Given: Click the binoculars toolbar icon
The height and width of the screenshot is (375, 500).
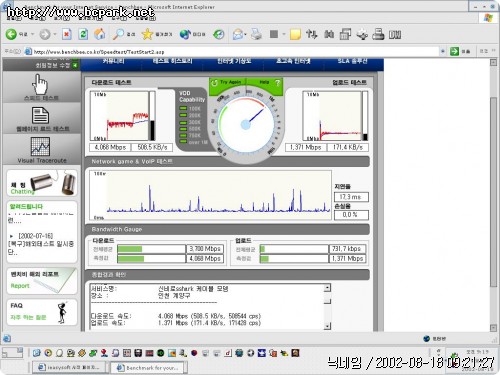Looking at the screenshot, I should point(329,34).
